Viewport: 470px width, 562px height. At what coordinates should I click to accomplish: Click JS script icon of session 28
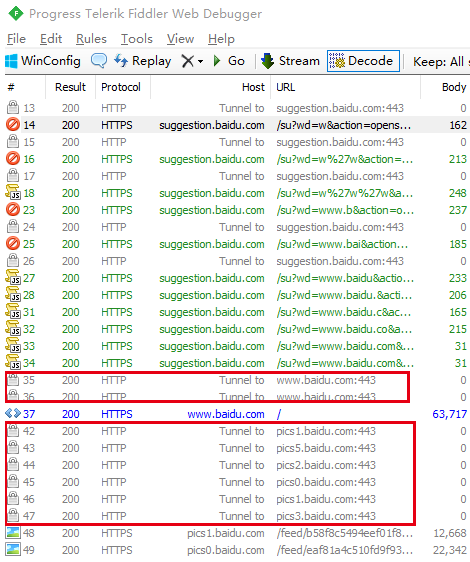coord(13,295)
